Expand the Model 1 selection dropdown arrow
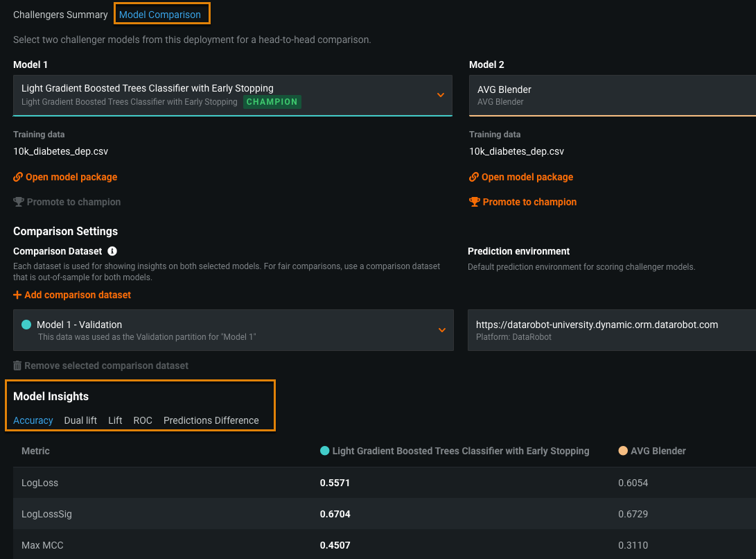Screen dimensions: 756x559 tap(440, 95)
